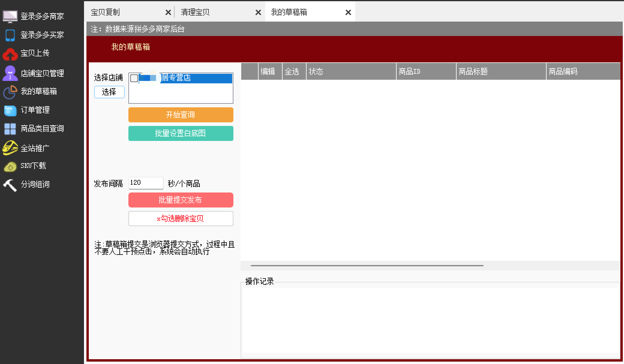This screenshot has height=364, width=624.
Task: Click the green 批量设置白底图 button
Action: click(181, 133)
